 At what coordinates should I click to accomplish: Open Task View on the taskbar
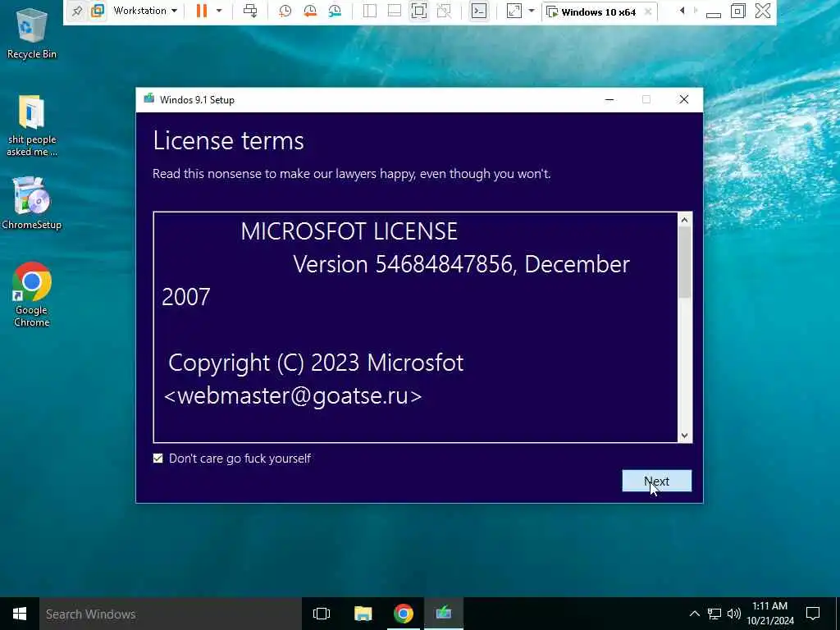tap(322, 614)
